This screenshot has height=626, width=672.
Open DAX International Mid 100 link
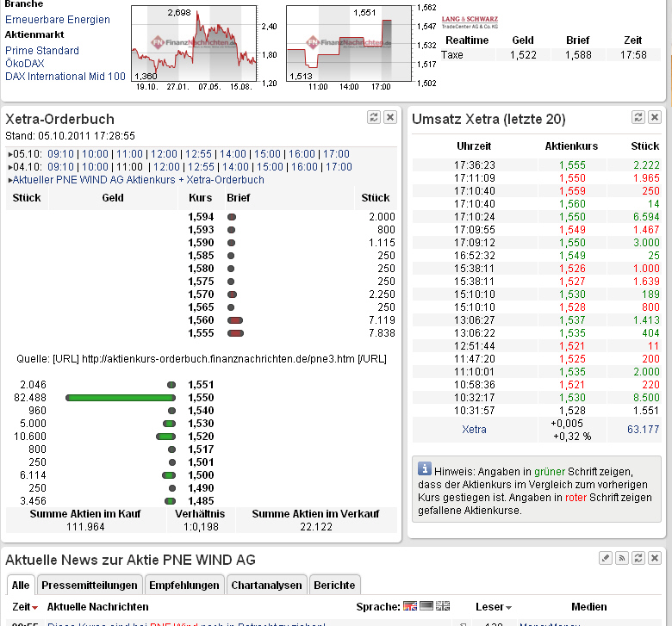(x=65, y=77)
